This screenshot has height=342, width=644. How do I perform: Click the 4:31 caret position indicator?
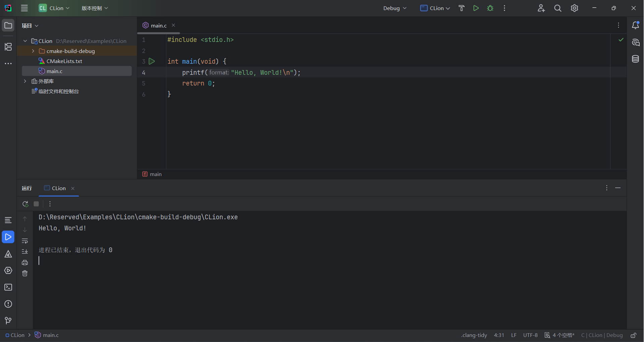[499, 335]
